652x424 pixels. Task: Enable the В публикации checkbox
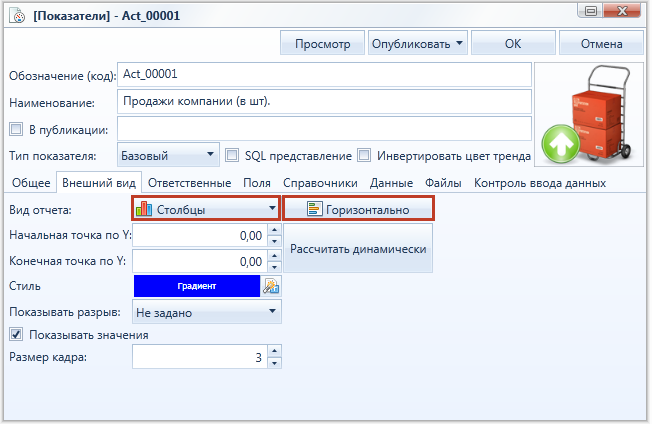click(x=16, y=129)
